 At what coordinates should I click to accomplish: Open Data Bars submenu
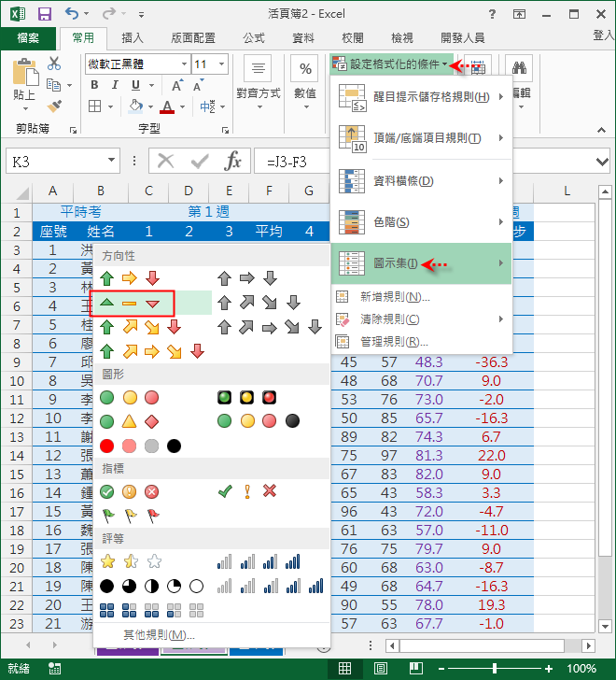422,181
